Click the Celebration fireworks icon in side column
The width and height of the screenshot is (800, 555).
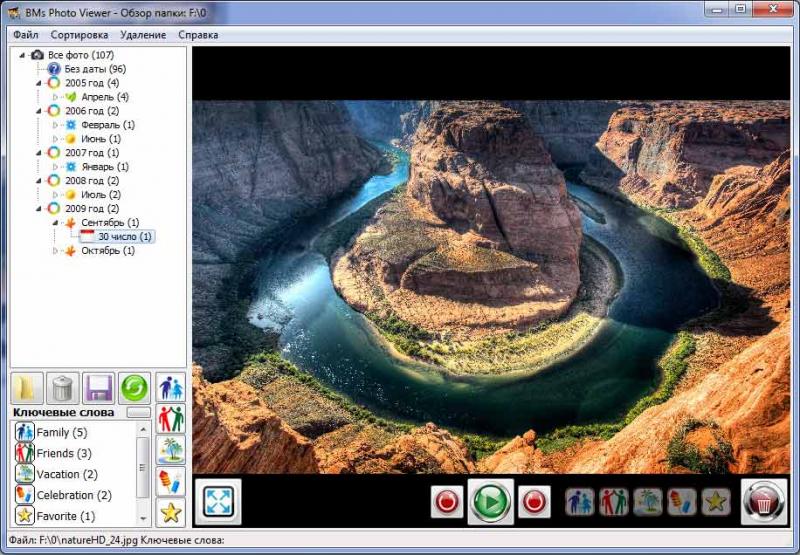(x=170, y=481)
